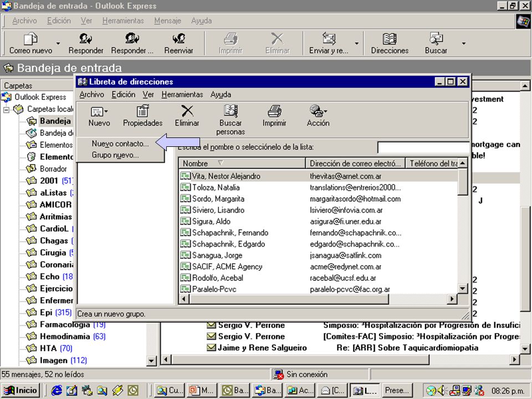Open the dropdown arrow after Buscar in the main toolbar

click(x=463, y=43)
